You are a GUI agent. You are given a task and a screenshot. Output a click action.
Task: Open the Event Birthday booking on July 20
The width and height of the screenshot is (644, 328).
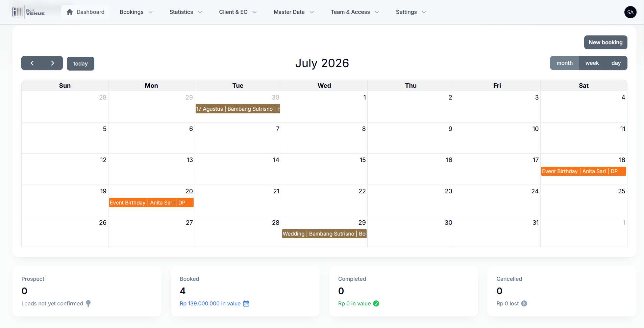pyautogui.click(x=151, y=202)
